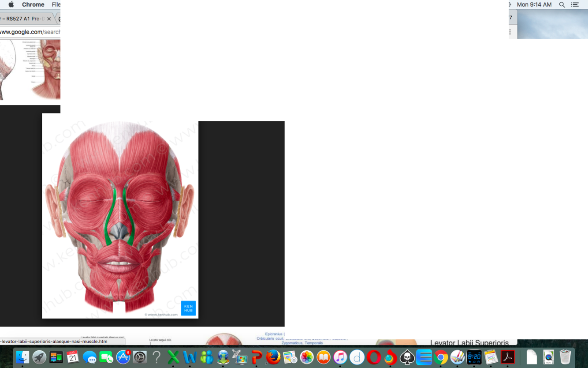Open Adobe Acrobat in the dock
The width and height of the screenshot is (588, 368).
click(x=508, y=357)
